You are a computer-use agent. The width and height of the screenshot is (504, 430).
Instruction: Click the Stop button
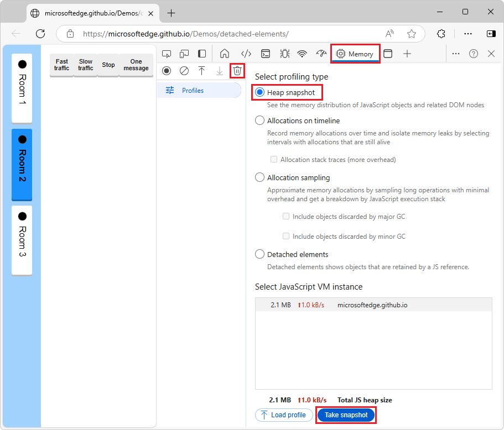point(108,65)
